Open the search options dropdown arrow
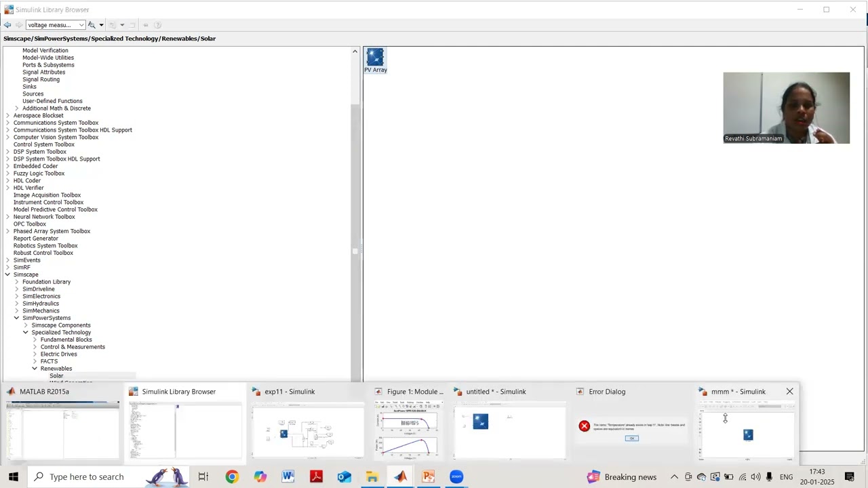This screenshot has height=488, width=868. point(101,25)
